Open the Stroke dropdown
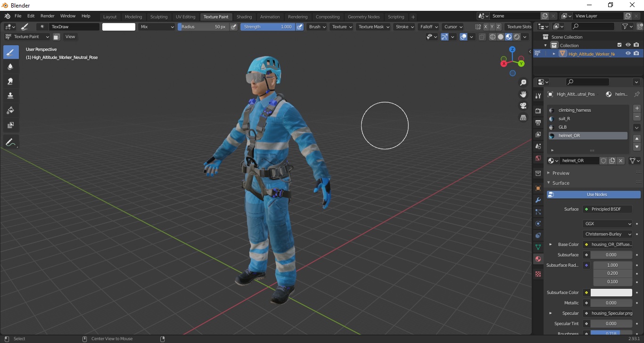Viewport: 644px width, 343px height. point(405,27)
